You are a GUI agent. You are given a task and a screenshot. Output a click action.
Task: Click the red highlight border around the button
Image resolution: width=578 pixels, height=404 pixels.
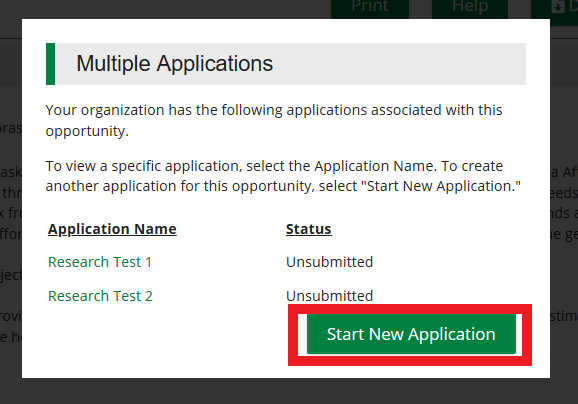pyautogui.click(x=410, y=309)
